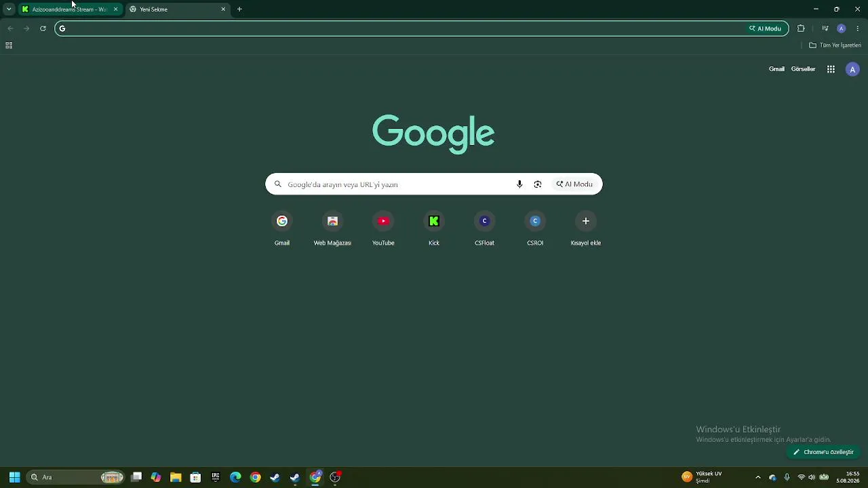868x488 pixels.
Task: Open the OBS Studio taskbar icon
Action: point(335,477)
